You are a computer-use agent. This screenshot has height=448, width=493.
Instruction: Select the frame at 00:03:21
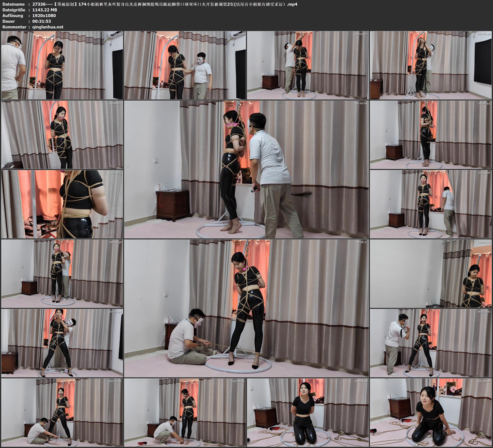185,65
